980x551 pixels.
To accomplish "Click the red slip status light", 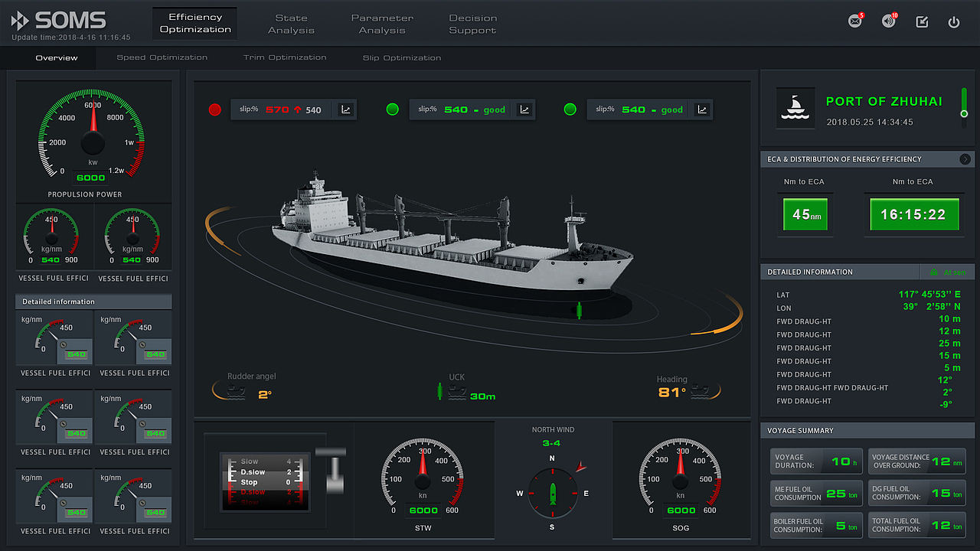I will click(x=215, y=109).
